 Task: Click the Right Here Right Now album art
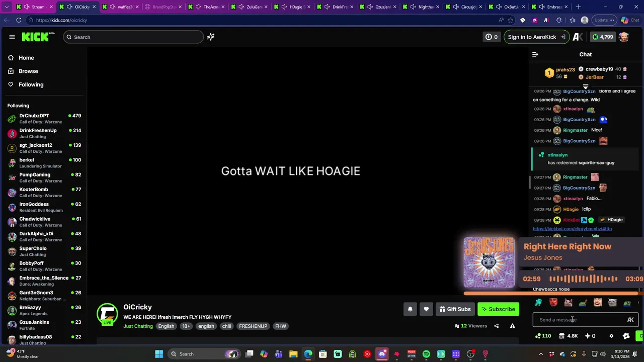(x=489, y=262)
